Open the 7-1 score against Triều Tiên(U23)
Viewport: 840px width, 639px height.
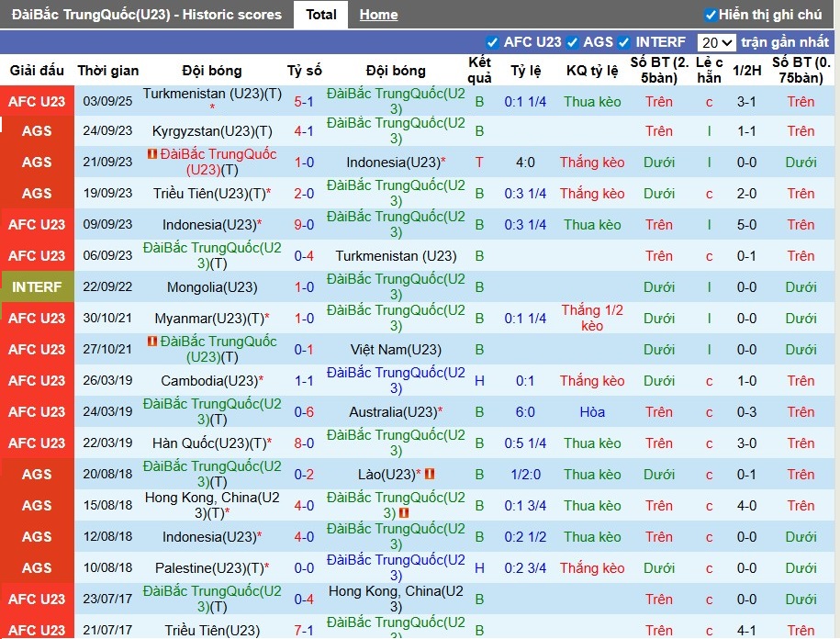click(304, 631)
